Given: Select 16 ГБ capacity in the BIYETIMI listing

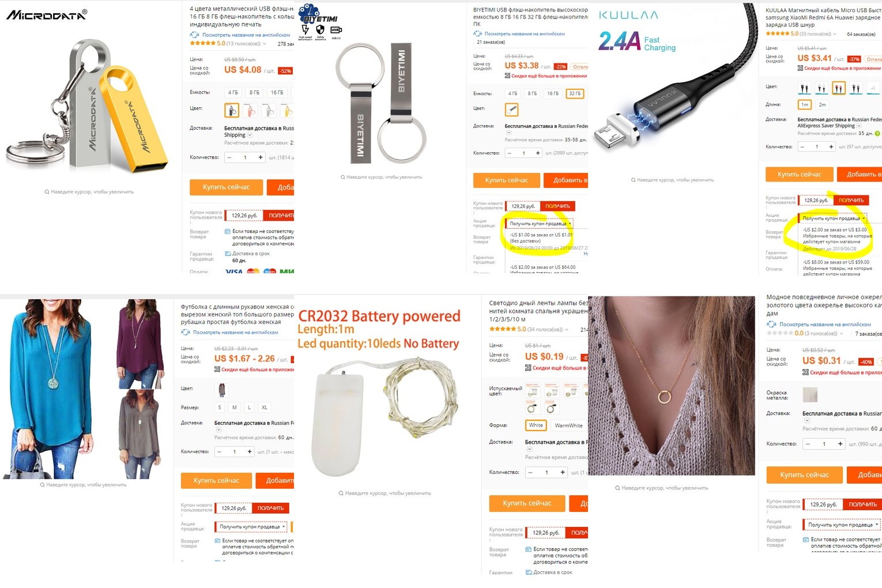Looking at the screenshot, I should click(x=553, y=93).
